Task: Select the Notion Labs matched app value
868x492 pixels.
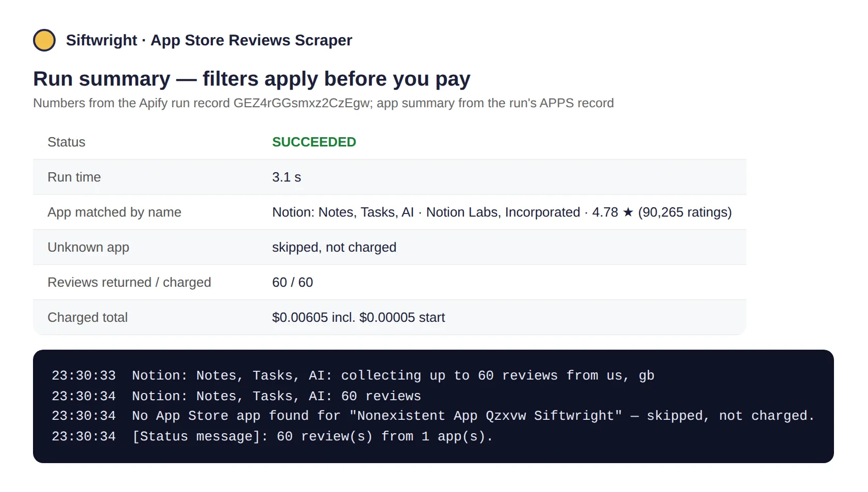Action: (502, 212)
